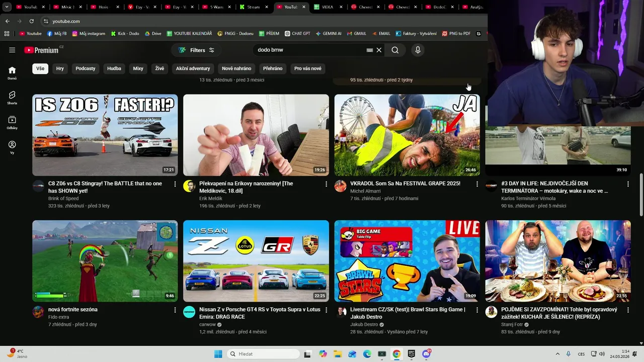
Task: Play the Brawl Stars LIVE thumbnail
Action: click(x=407, y=261)
